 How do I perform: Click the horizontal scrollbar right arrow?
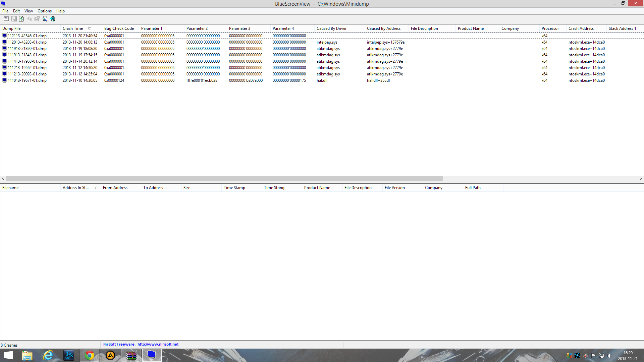(641, 179)
